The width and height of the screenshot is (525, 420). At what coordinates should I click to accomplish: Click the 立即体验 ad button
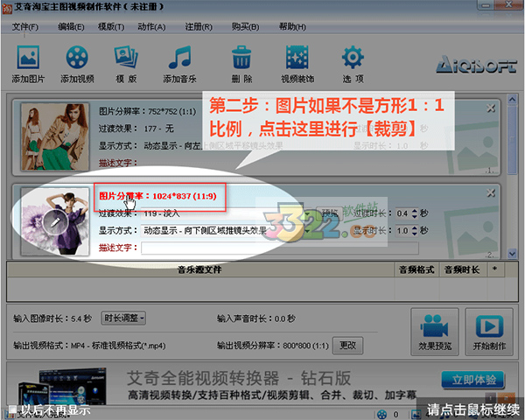[473, 380]
